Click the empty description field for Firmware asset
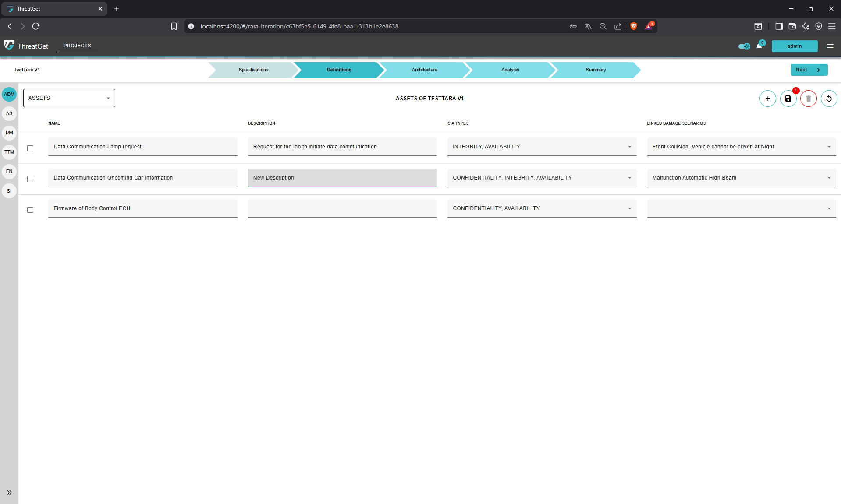841x504 pixels. [342, 208]
